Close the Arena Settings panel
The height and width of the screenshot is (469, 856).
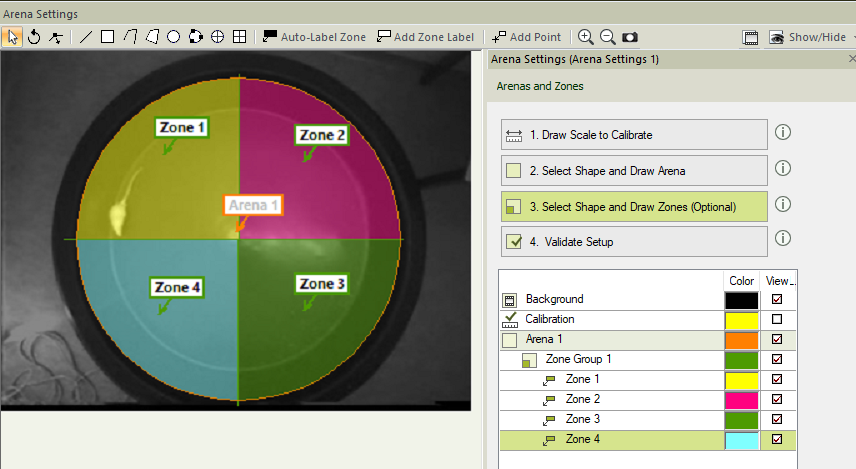(852, 58)
